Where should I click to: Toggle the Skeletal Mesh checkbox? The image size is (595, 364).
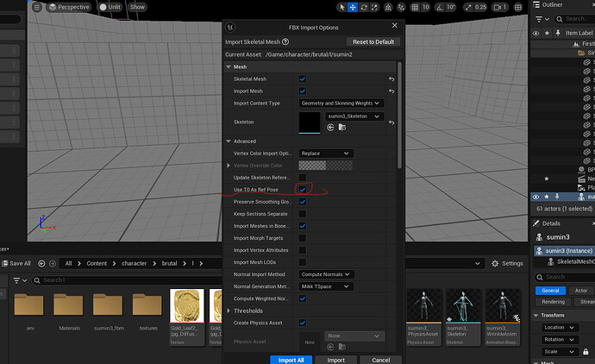(x=303, y=79)
